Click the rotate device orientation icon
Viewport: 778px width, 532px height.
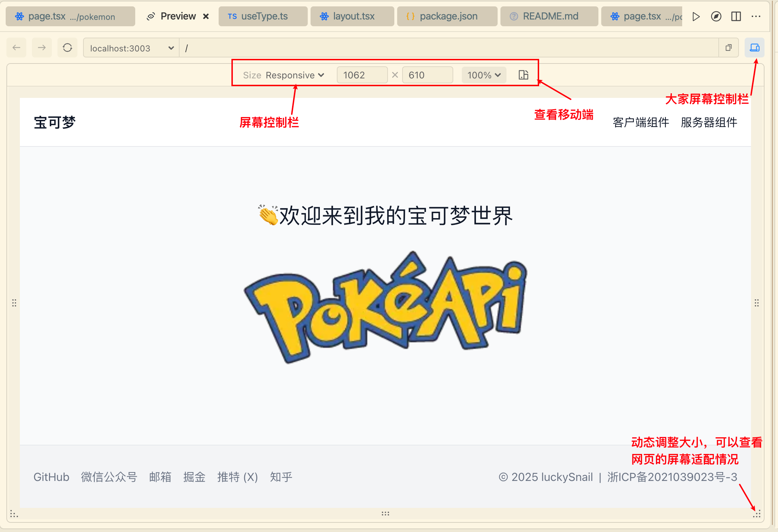pos(524,75)
